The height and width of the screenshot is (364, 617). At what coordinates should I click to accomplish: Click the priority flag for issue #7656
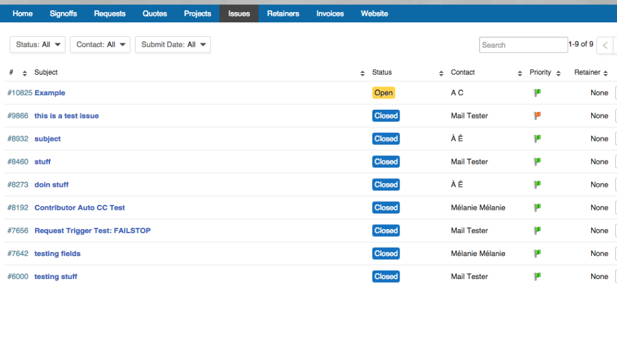537,230
